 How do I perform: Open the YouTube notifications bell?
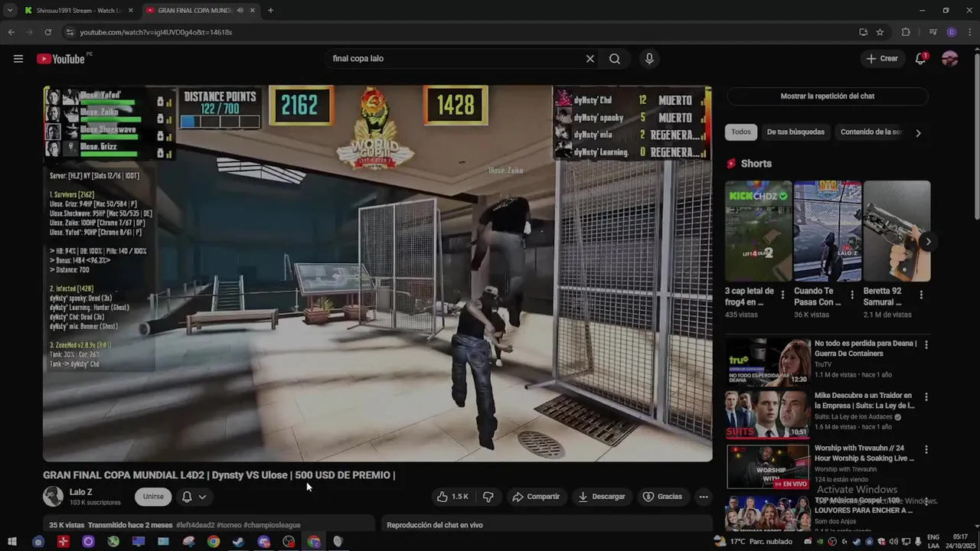(921, 59)
